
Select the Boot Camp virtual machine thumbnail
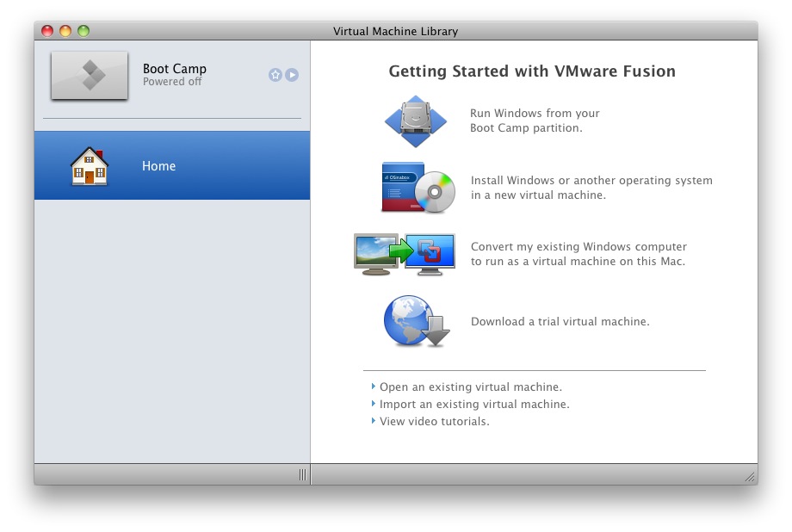[x=90, y=75]
